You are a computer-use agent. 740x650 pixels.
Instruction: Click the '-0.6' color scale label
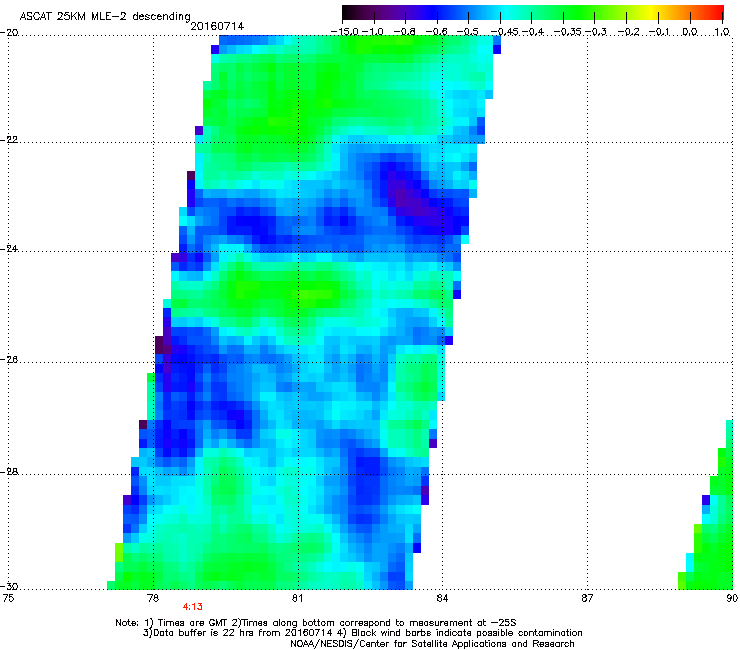point(436,32)
